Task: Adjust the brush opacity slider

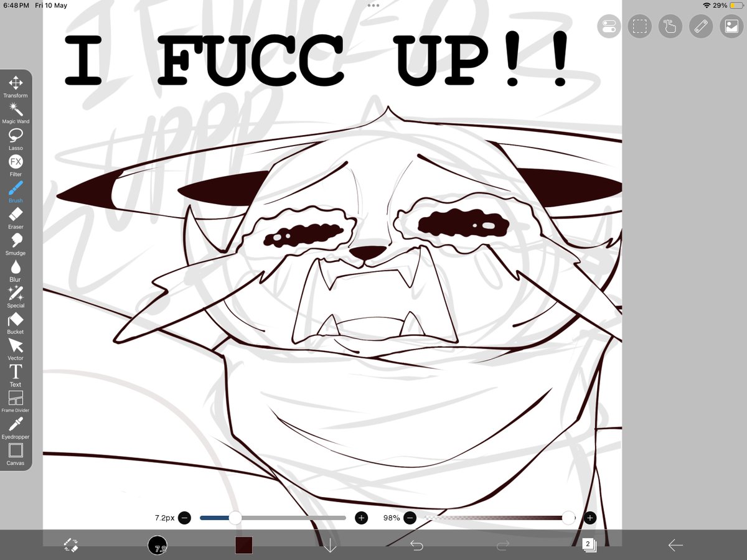Action: click(x=500, y=518)
